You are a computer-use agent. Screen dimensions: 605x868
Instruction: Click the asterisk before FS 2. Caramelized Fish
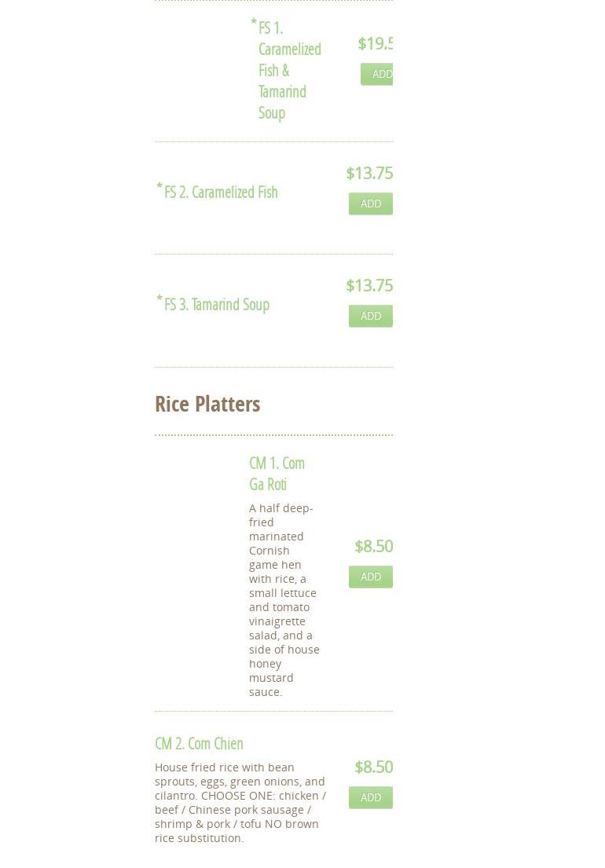(x=159, y=188)
